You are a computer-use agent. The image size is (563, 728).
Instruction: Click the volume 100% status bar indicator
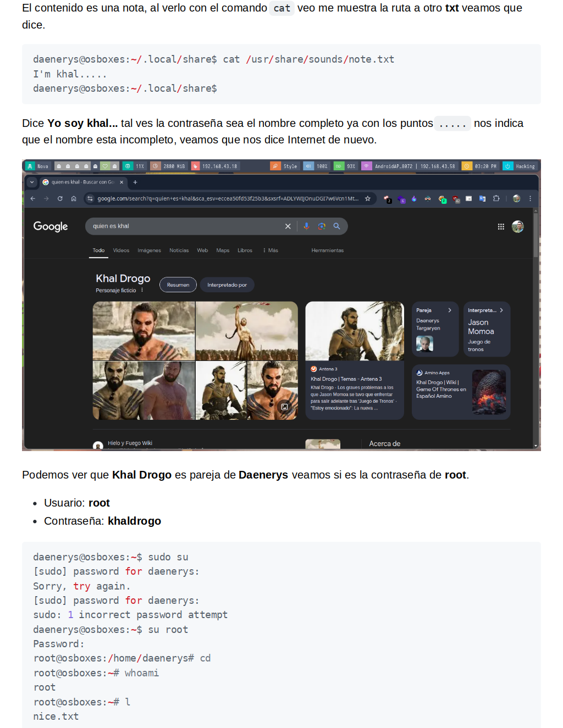317,166
